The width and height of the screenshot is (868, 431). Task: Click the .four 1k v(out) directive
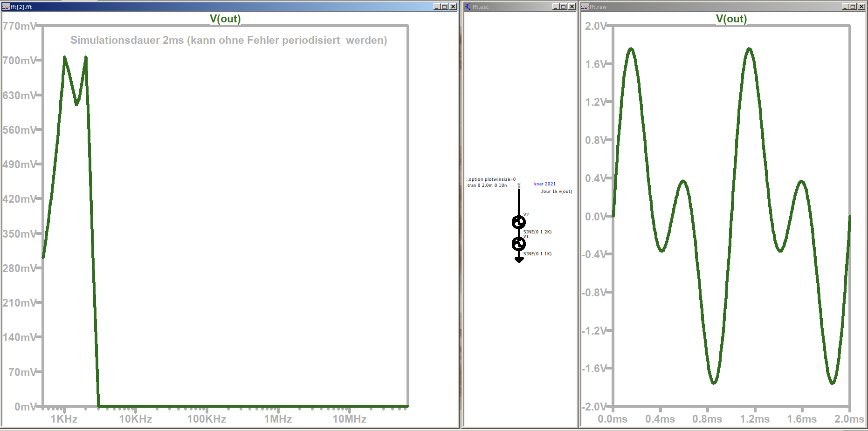tap(556, 192)
